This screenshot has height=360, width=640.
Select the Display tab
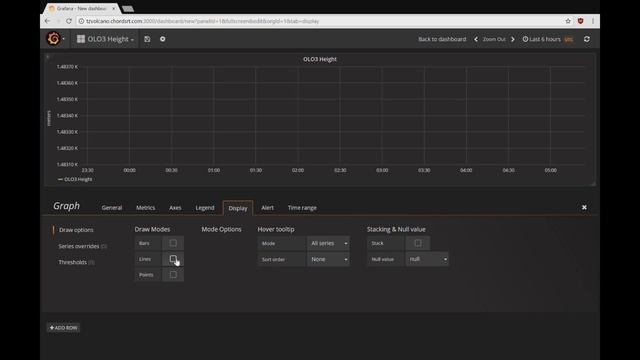pyautogui.click(x=238, y=208)
